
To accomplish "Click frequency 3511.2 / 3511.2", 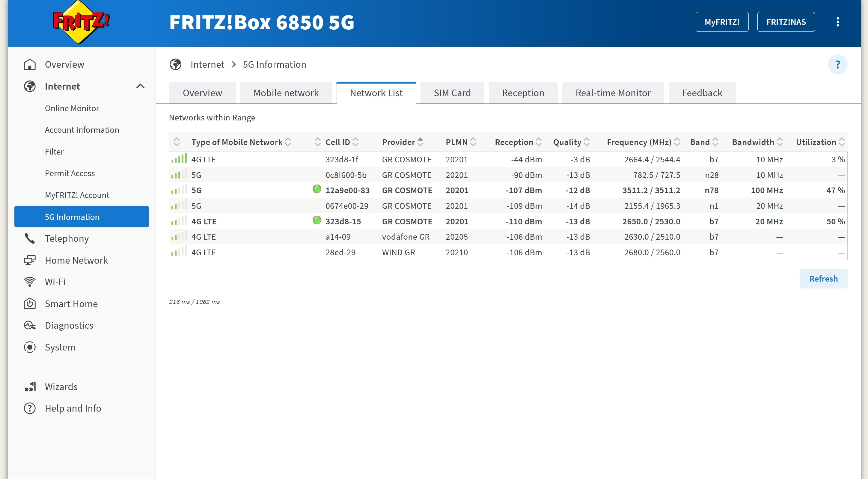I will (651, 190).
